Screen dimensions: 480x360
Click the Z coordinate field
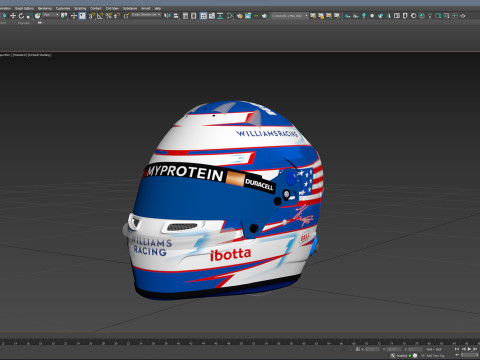click(415, 349)
